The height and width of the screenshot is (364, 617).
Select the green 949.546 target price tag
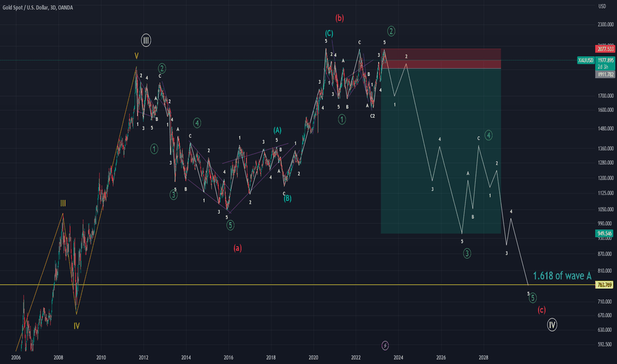pos(605,234)
